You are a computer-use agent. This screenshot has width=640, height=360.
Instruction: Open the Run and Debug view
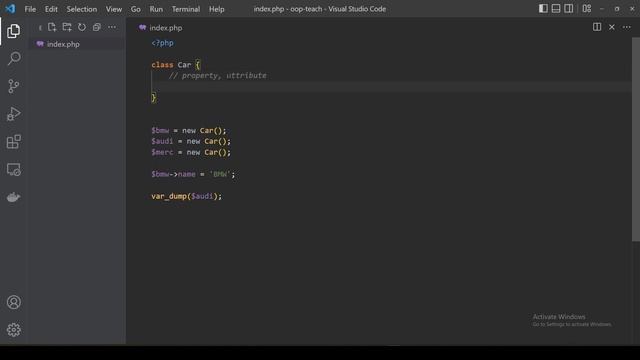[13, 114]
